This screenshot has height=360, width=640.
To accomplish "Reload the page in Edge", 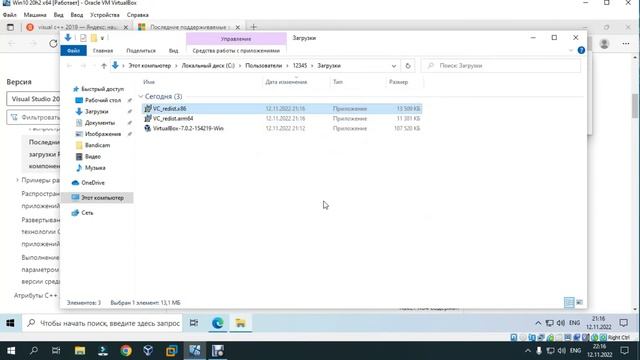I will pyautogui.click(x=53, y=44).
